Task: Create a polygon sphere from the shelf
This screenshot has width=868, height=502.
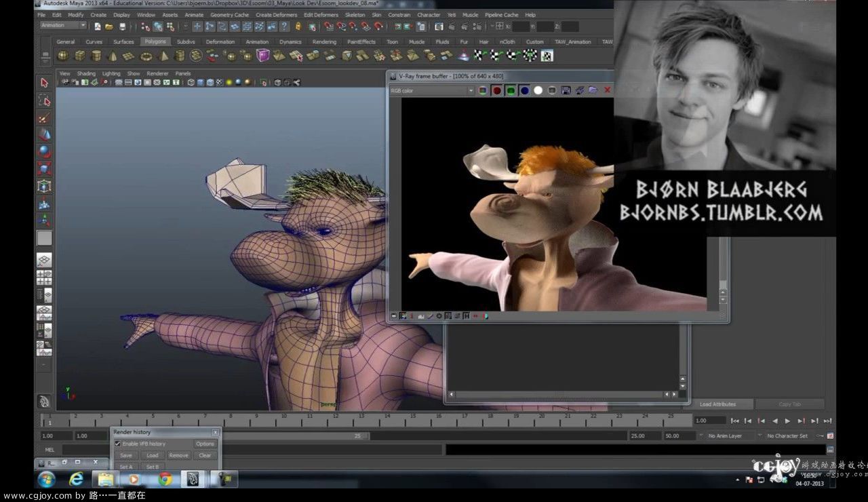Action: tap(63, 56)
